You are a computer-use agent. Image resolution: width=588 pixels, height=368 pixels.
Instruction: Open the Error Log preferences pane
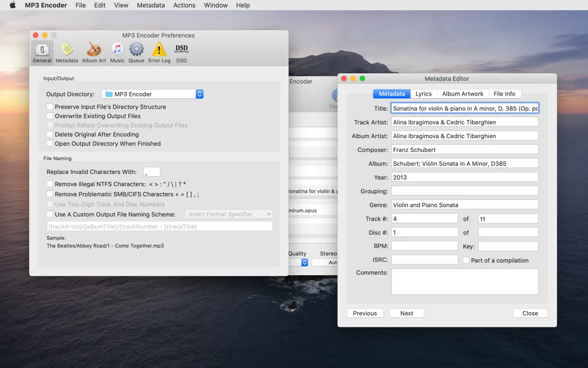tap(159, 53)
